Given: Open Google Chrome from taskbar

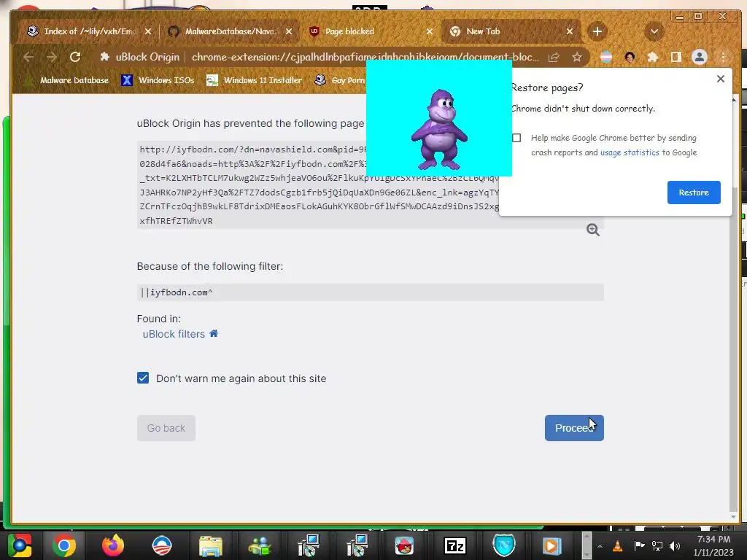Looking at the screenshot, I should (x=64, y=545).
